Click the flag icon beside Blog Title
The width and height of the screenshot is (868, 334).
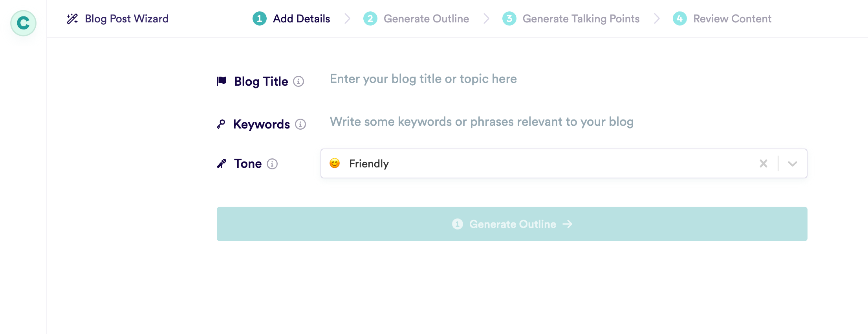(x=221, y=81)
